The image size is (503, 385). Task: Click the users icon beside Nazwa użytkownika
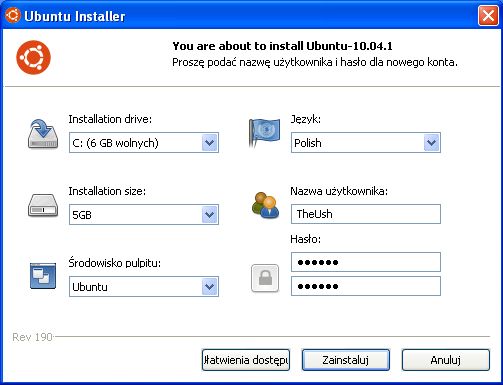coord(265,205)
